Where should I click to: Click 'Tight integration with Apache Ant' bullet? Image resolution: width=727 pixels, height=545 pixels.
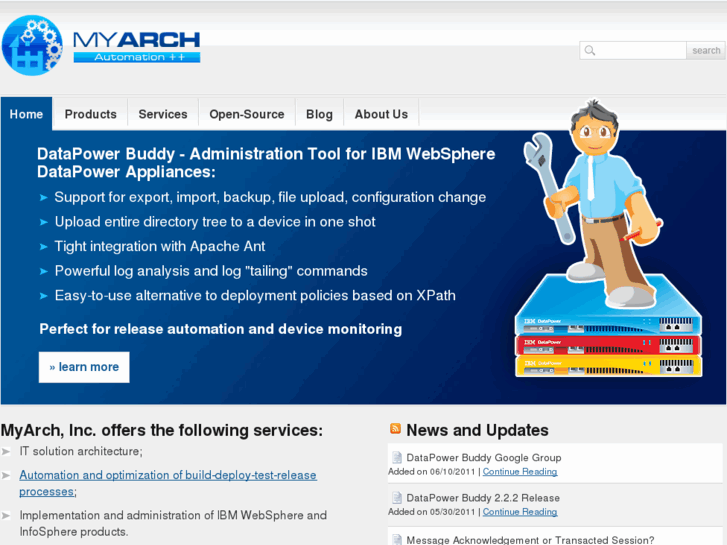(x=159, y=246)
